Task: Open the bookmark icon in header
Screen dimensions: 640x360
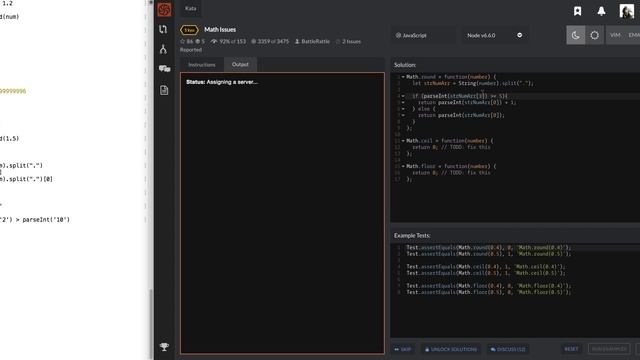Action: pyautogui.click(x=578, y=11)
